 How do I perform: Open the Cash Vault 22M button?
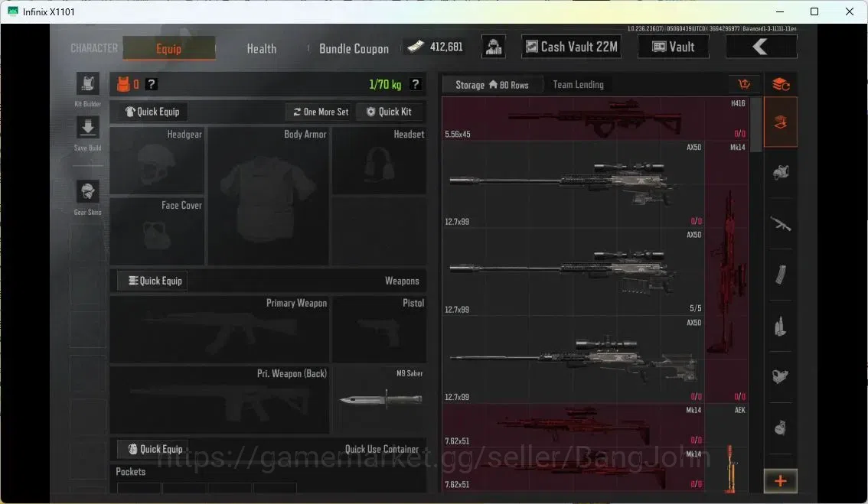click(571, 47)
